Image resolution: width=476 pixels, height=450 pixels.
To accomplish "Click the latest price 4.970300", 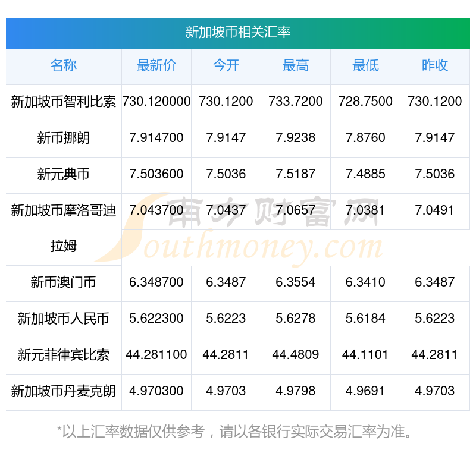I will (x=156, y=391).
